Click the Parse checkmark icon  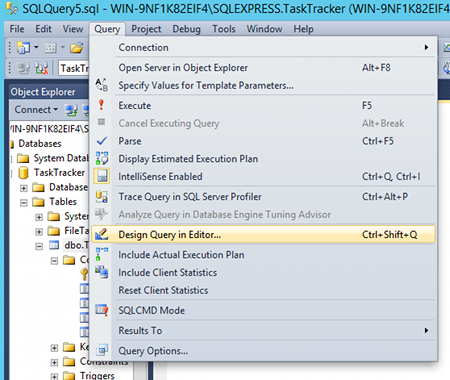pyautogui.click(x=102, y=141)
